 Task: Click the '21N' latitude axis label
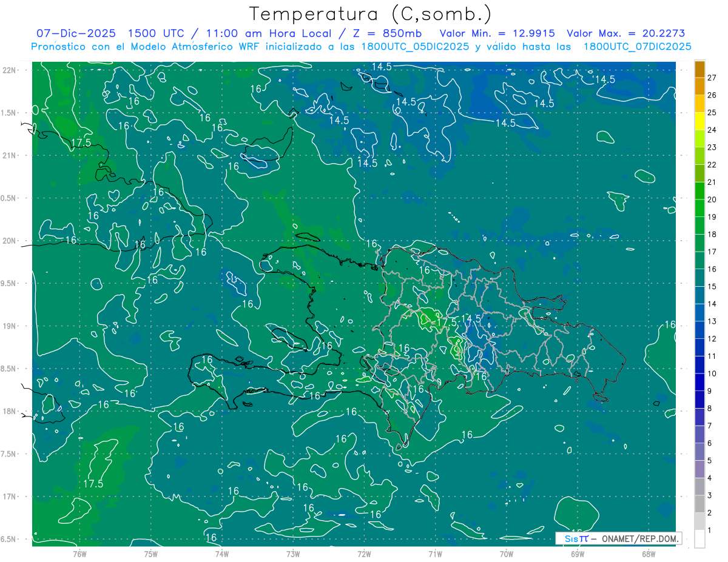point(9,155)
